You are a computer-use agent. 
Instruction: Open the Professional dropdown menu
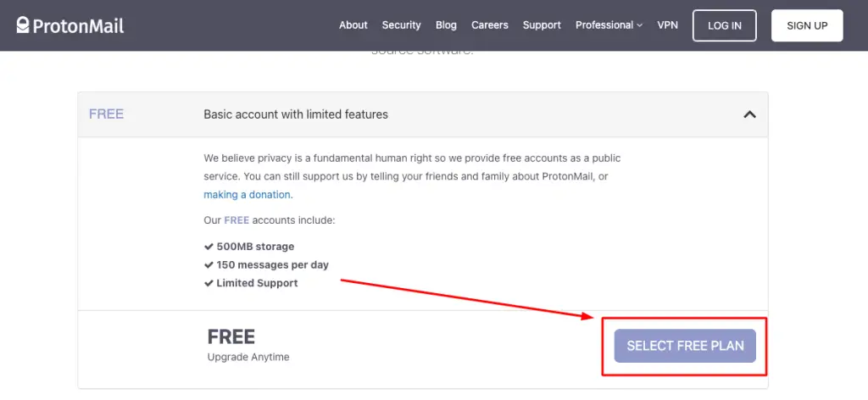pos(609,25)
